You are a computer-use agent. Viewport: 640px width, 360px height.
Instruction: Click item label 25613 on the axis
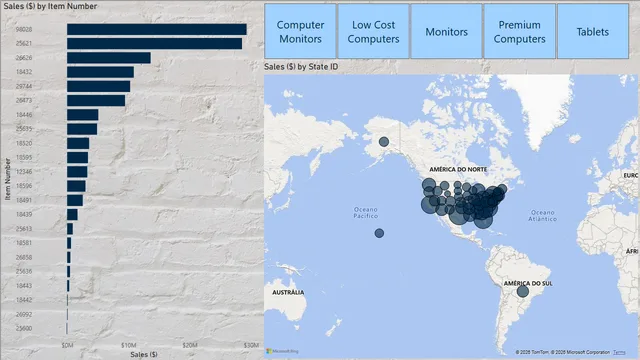pos(24,229)
